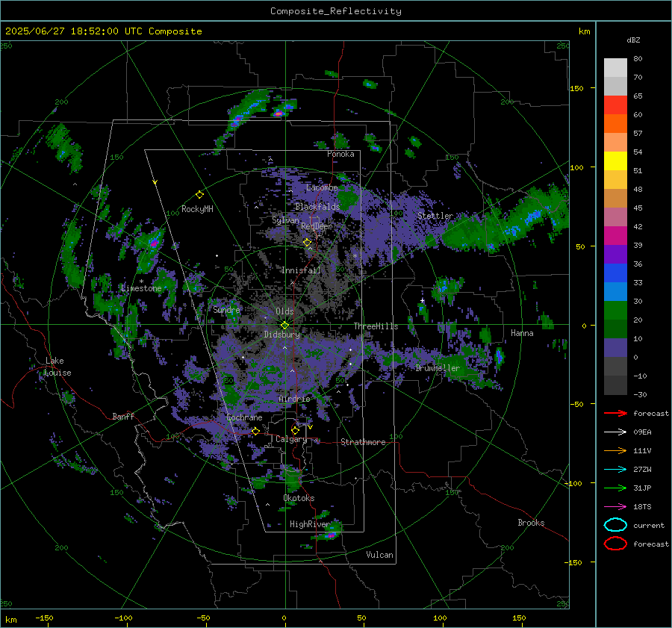Click the Brooks city label
Screen dimensions: 672x628
tap(531, 523)
